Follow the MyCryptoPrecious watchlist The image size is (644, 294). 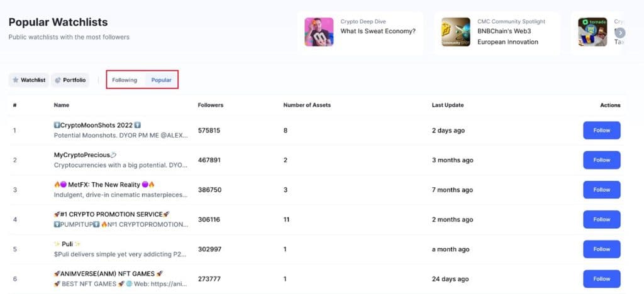tap(602, 160)
